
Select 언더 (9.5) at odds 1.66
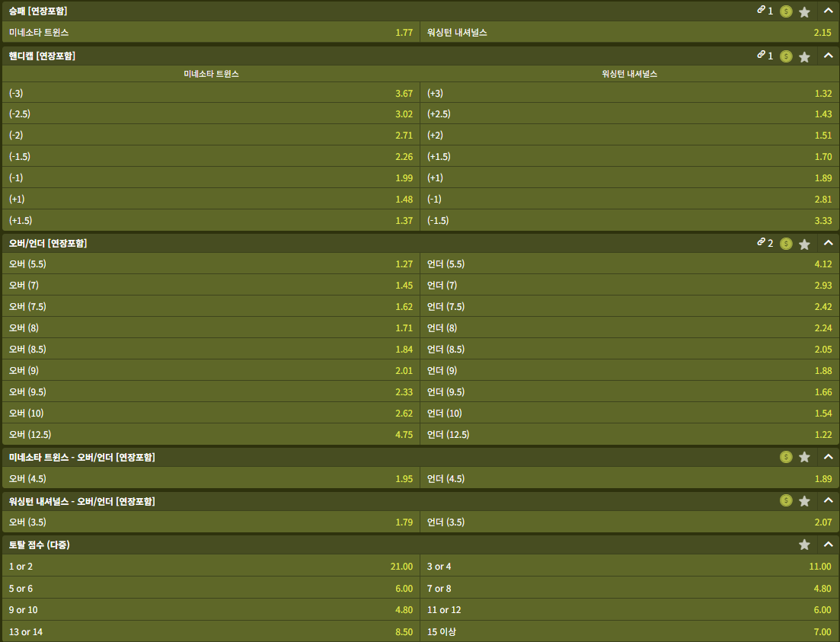(630, 391)
